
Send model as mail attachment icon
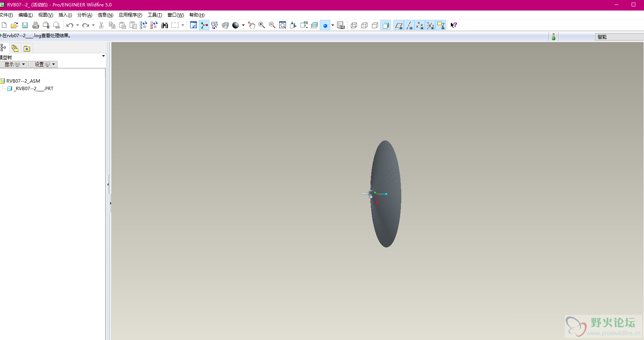point(46,25)
